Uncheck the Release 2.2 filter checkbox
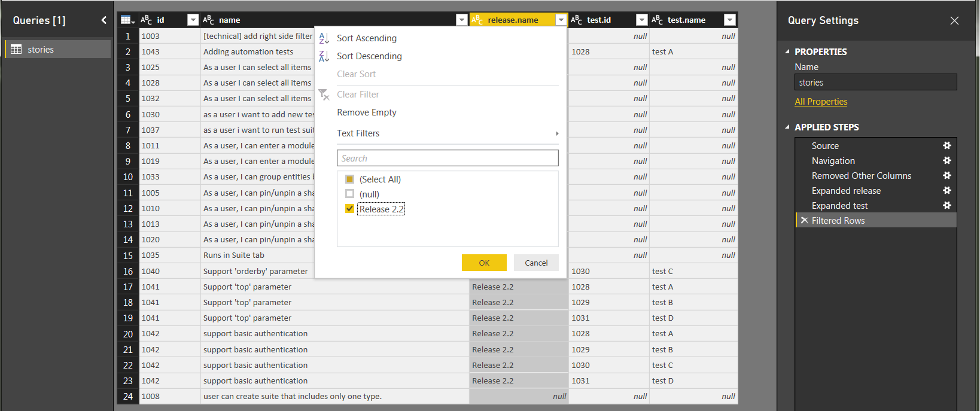 coord(350,209)
